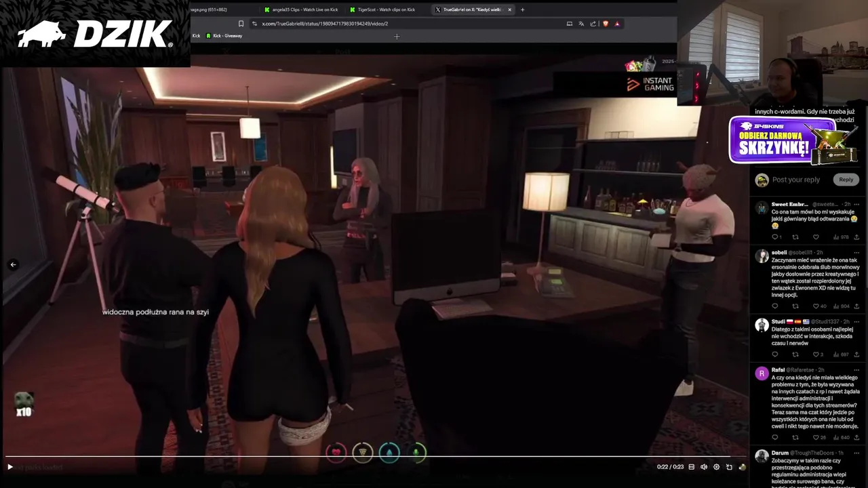This screenshot has width=868, height=488.
Task: Open the translate page icon in the address bar
Action: (581, 24)
